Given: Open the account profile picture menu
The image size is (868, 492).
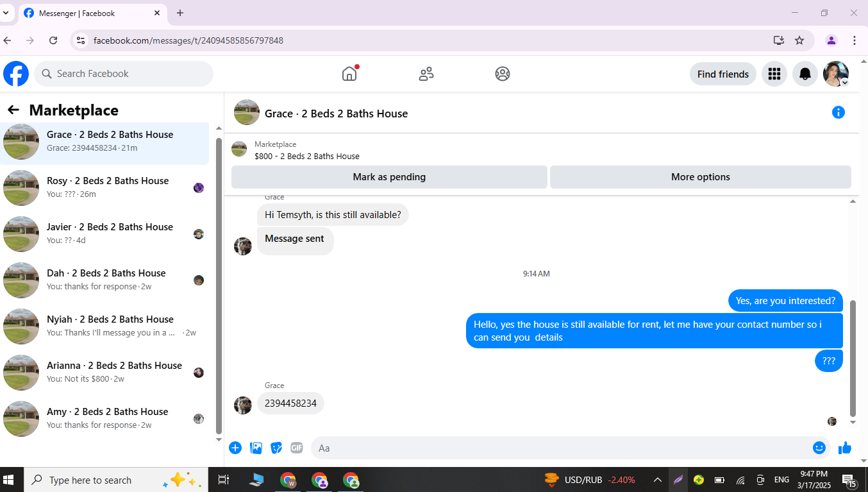Looking at the screenshot, I should tap(836, 74).
